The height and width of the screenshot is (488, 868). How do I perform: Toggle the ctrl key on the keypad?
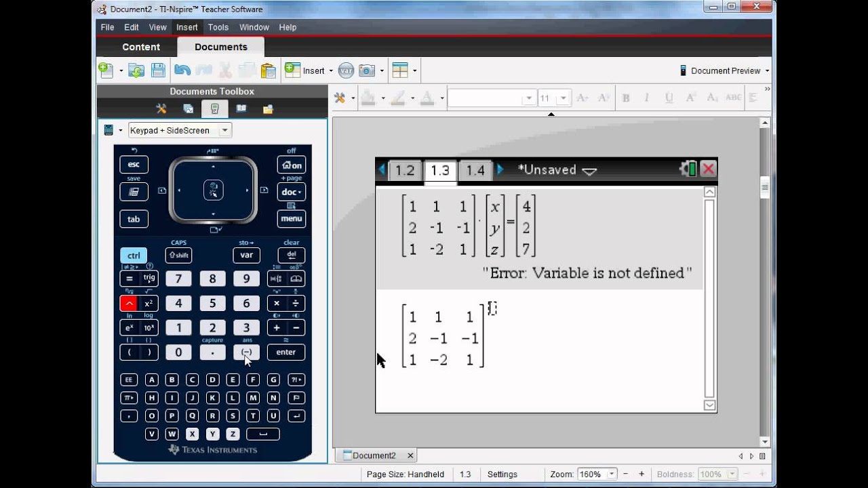pos(134,256)
